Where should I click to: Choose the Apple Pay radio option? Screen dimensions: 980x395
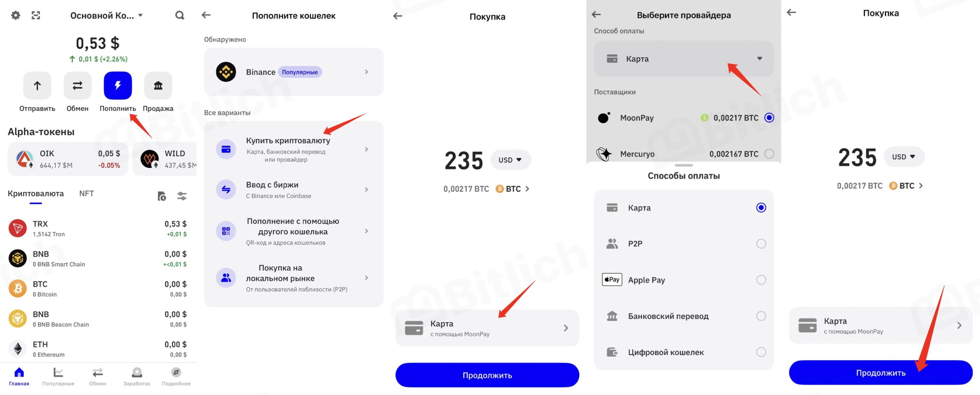pyautogui.click(x=761, y=280)
